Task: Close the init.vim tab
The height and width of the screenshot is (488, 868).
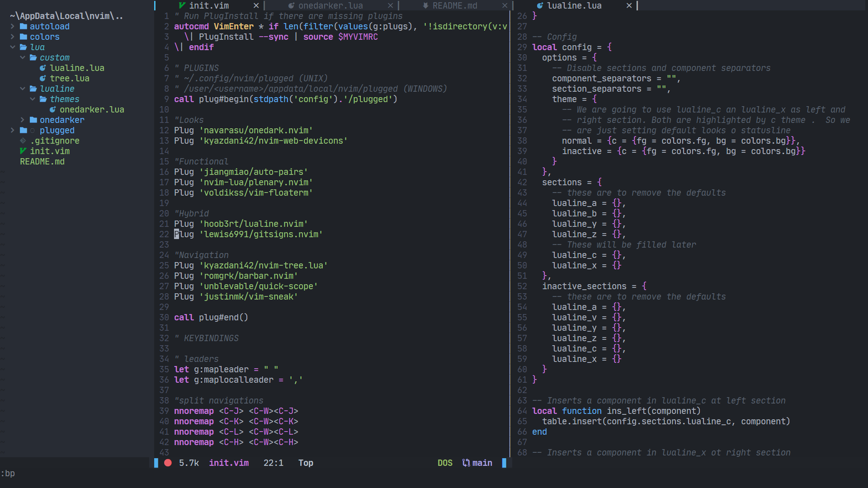Action: point(256,5)
